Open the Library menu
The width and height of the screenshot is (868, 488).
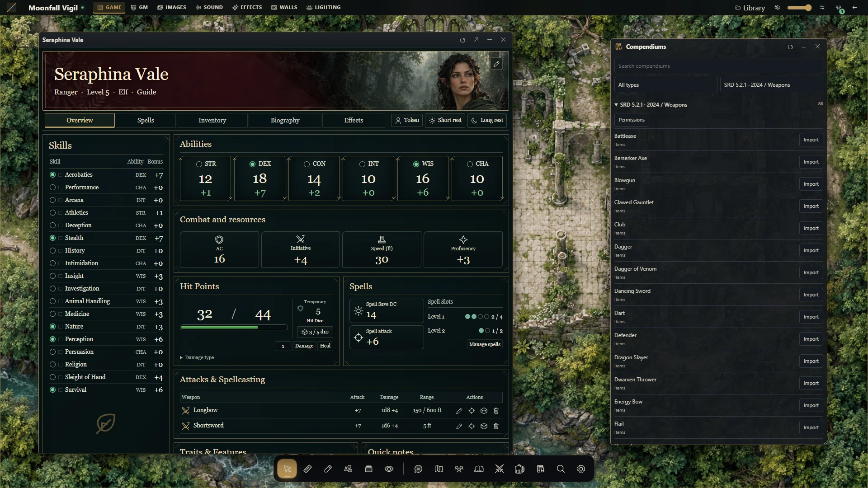[750, 8]
